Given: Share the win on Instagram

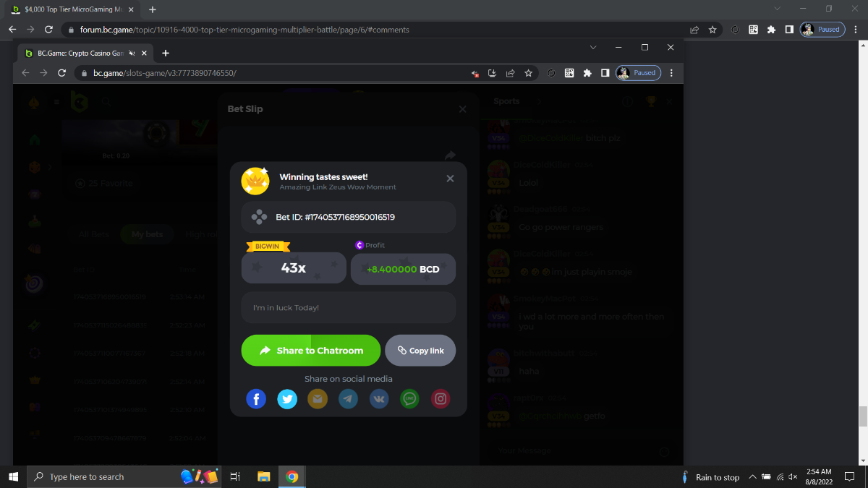Looking at the screenshot, I should coord(441,398).
